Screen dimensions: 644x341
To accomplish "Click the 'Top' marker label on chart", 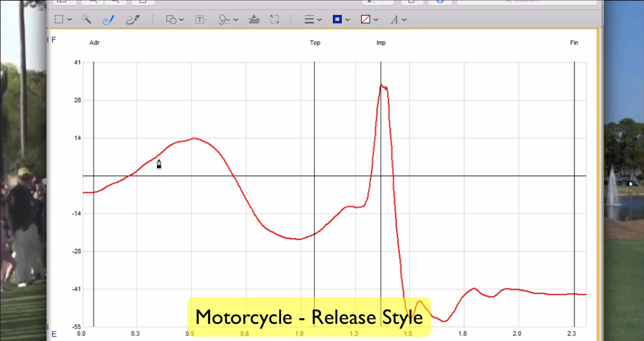I will pos(315,42).
